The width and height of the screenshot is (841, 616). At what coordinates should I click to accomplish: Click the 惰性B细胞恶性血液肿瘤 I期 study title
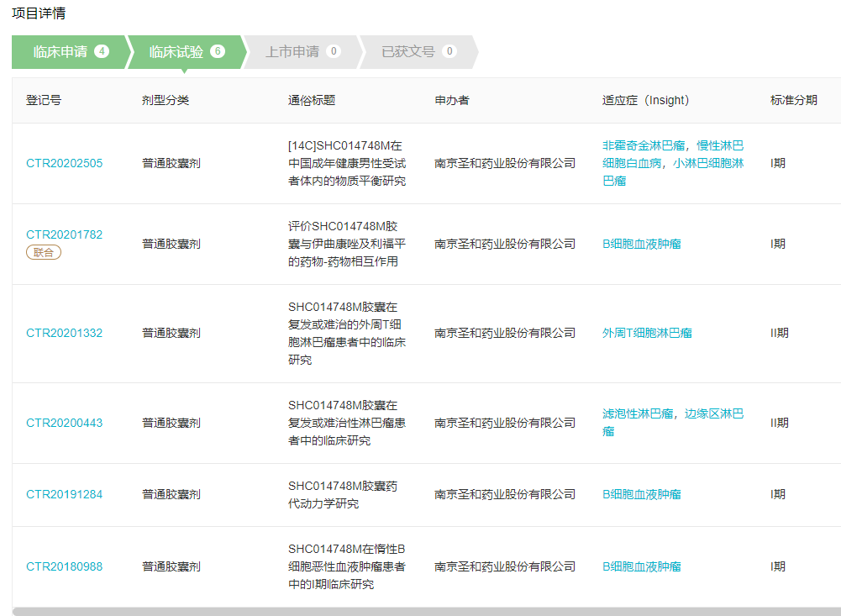pos(347,566)
